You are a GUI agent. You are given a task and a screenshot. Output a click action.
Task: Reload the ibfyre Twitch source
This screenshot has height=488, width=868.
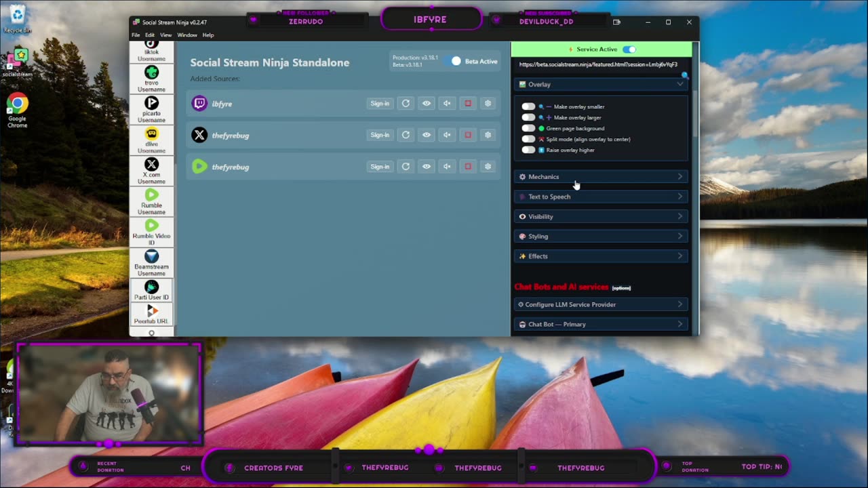(x=406, y=103)
